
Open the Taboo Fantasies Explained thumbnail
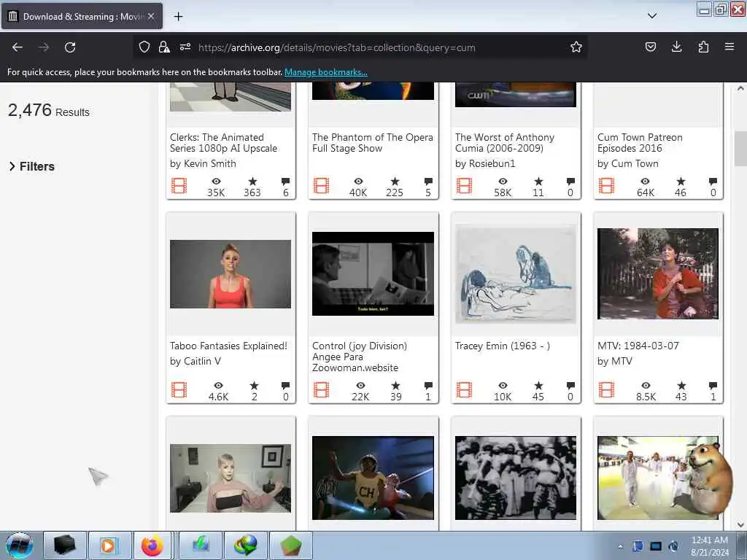(231, 274)
